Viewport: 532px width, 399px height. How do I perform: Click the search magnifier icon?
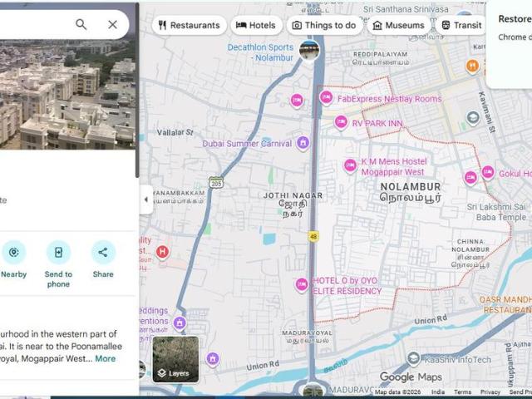click(x=81, y=24)
